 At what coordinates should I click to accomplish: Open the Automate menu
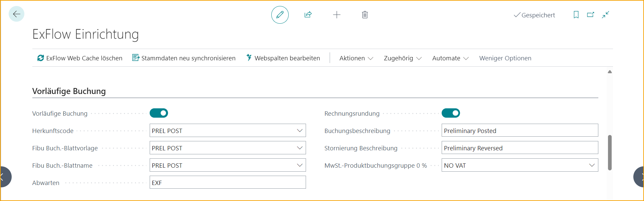click(450, 58)
